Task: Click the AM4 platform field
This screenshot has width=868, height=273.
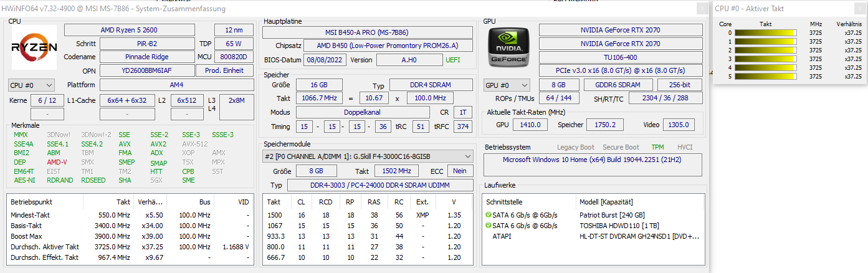Action: [176, 85]
